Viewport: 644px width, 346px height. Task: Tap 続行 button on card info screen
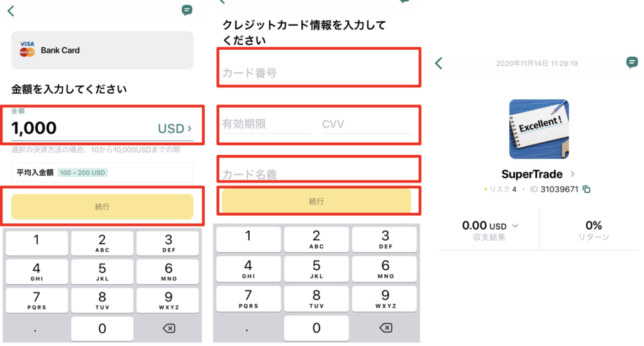coord(316,201)
